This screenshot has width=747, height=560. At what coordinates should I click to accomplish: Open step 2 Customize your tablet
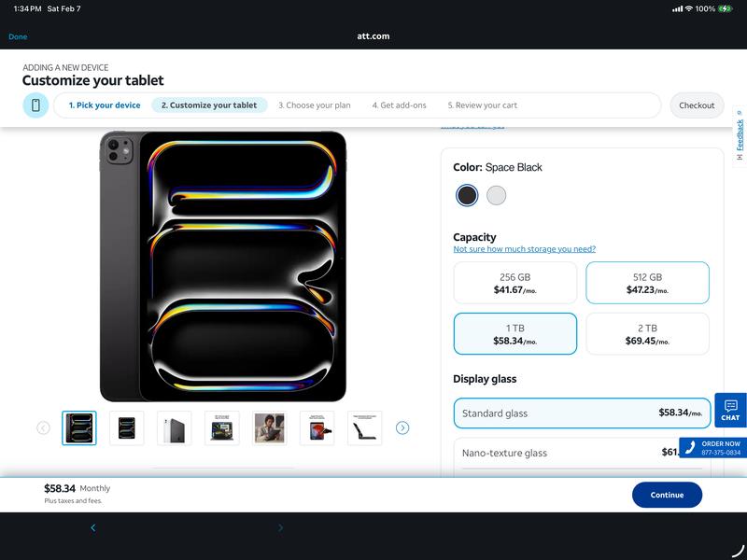pos(209,105)
